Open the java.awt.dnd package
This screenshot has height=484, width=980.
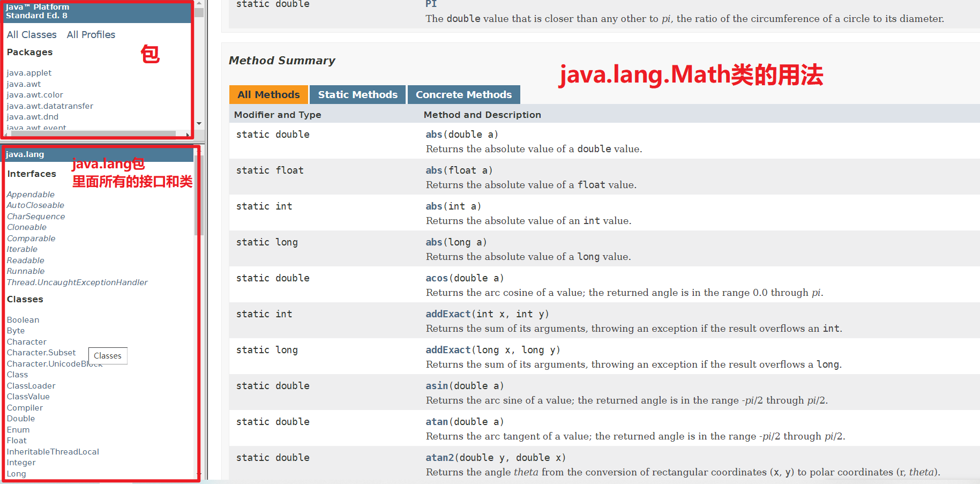click(33, 117)
